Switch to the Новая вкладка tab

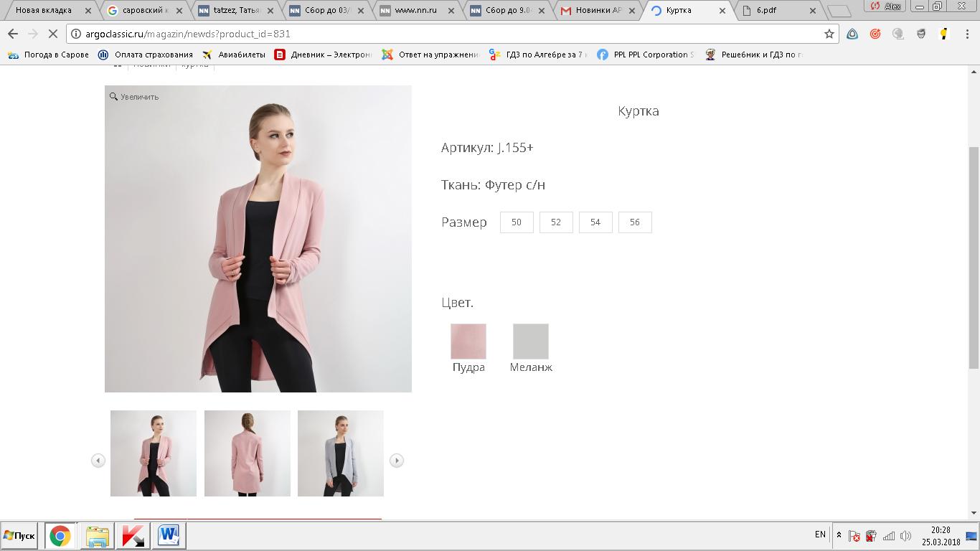pyautogui.click(x=50, y=11)
